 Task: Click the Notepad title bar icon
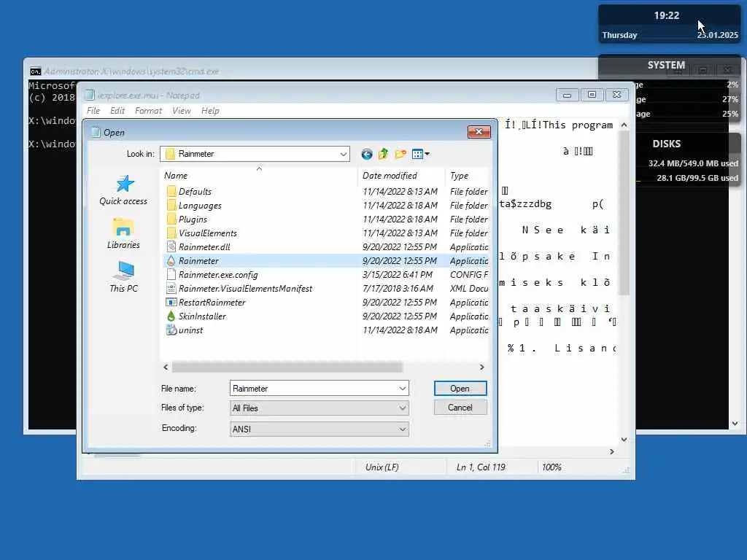point(89,96)
